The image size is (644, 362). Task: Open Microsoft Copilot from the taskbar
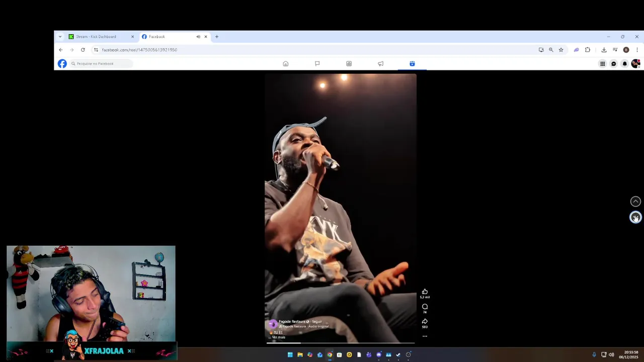(310, 354)
